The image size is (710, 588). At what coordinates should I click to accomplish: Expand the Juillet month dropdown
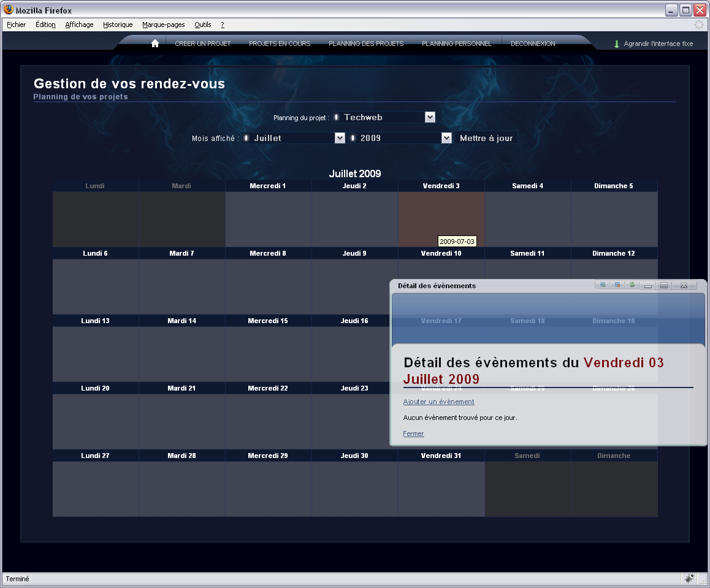click(x=340, y=138)
